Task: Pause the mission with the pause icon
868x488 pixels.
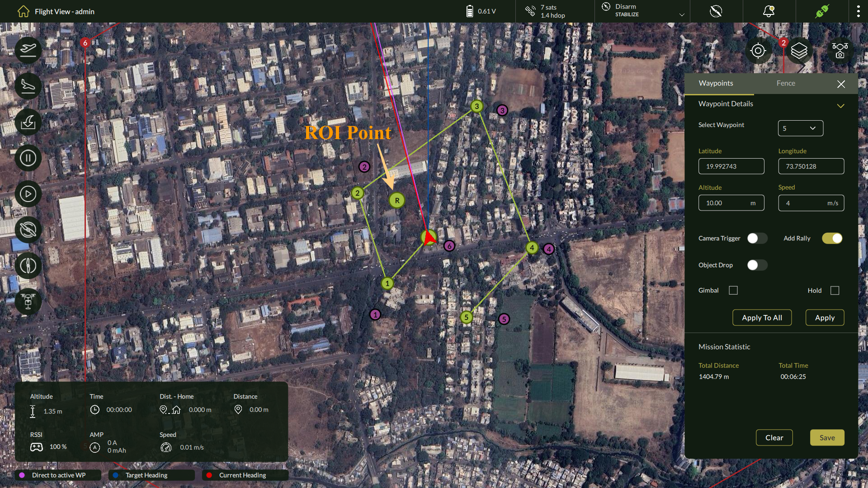Action: click(28, 158)
